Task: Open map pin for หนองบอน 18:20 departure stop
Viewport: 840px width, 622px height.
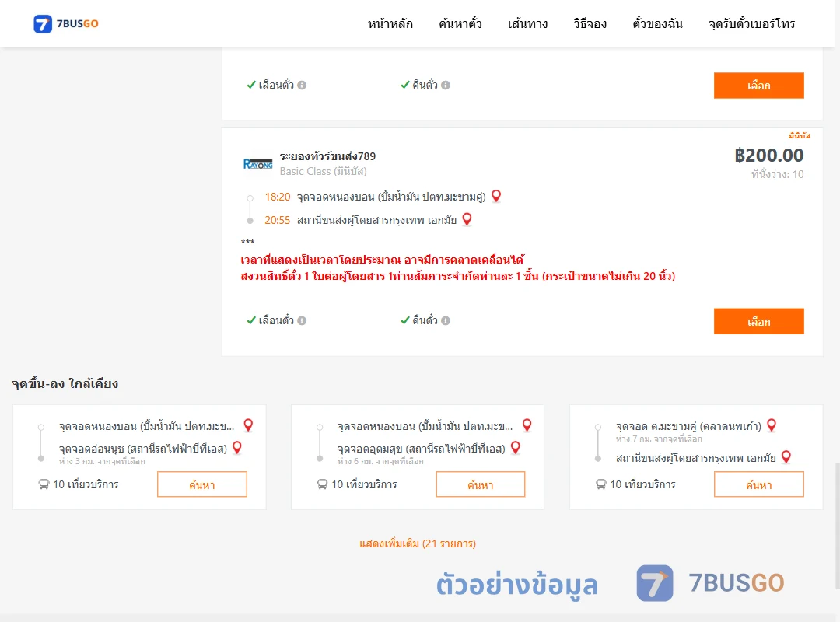Action: click(496, 196)
